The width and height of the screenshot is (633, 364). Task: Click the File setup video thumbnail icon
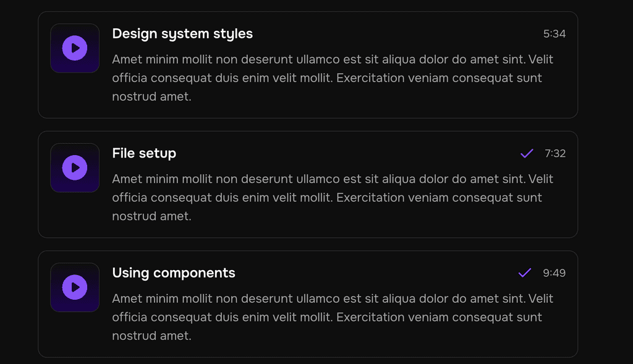75,167
